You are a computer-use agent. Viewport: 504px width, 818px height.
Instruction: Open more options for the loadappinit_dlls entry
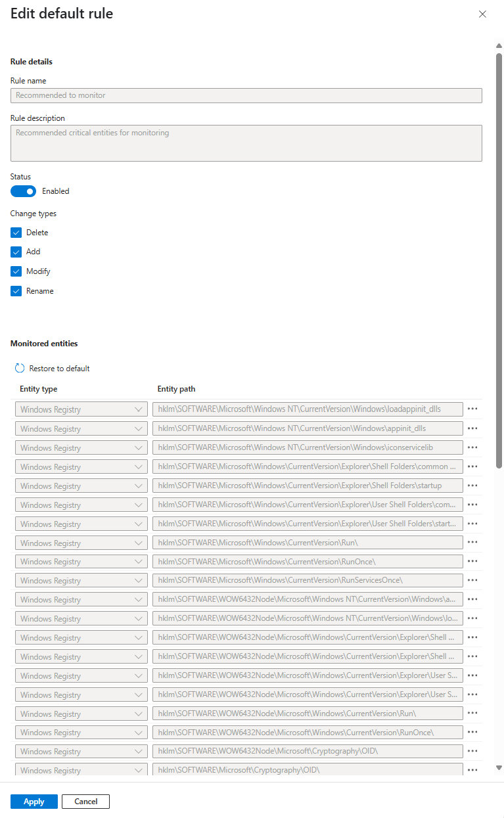[472, 409]
